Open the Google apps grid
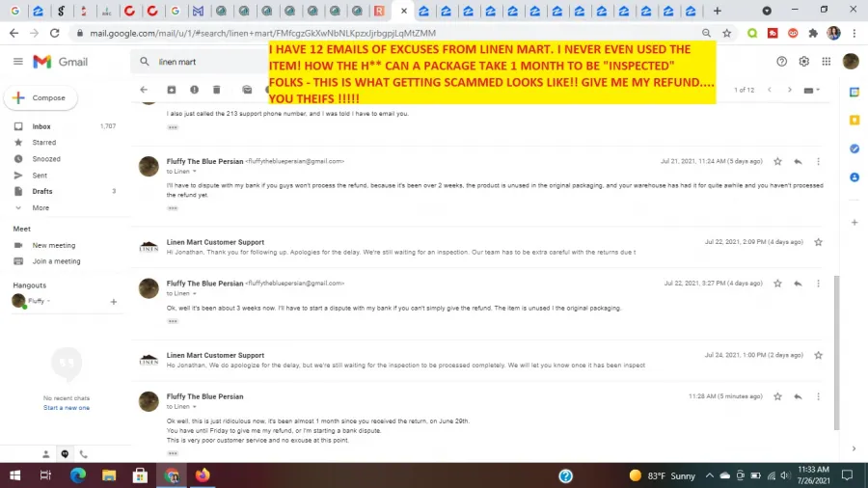868x488 pixels. tap(827, 62)
